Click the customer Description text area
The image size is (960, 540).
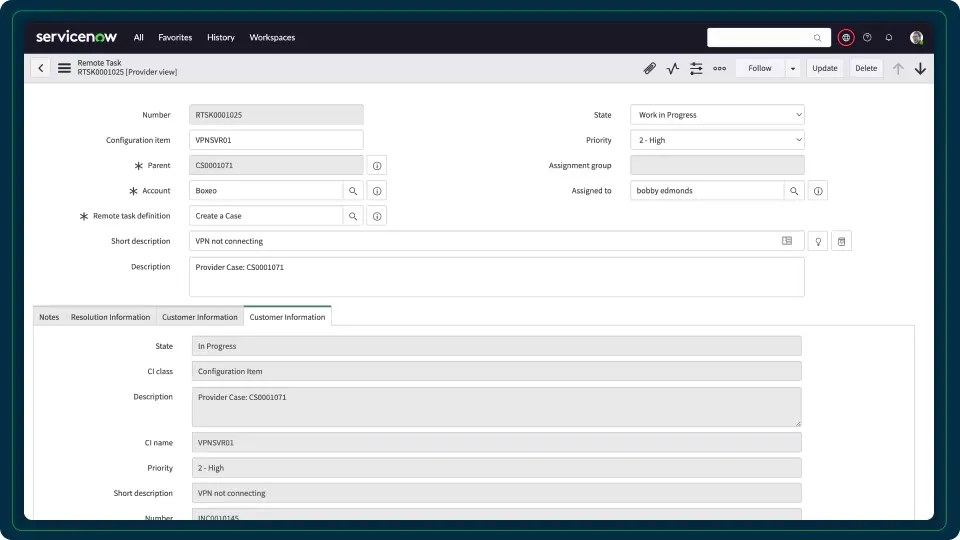pyautogui.click(x=497, y=407)
